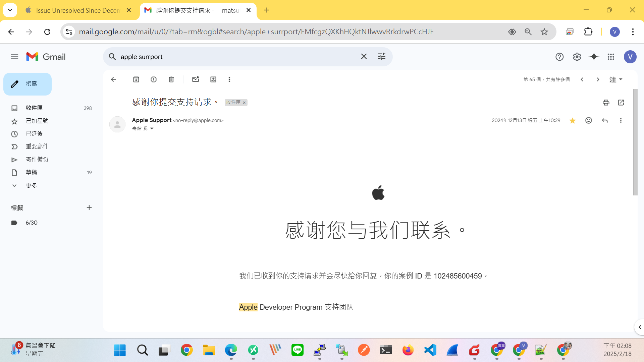Open Firefox from the taskbar

point(408,350)
